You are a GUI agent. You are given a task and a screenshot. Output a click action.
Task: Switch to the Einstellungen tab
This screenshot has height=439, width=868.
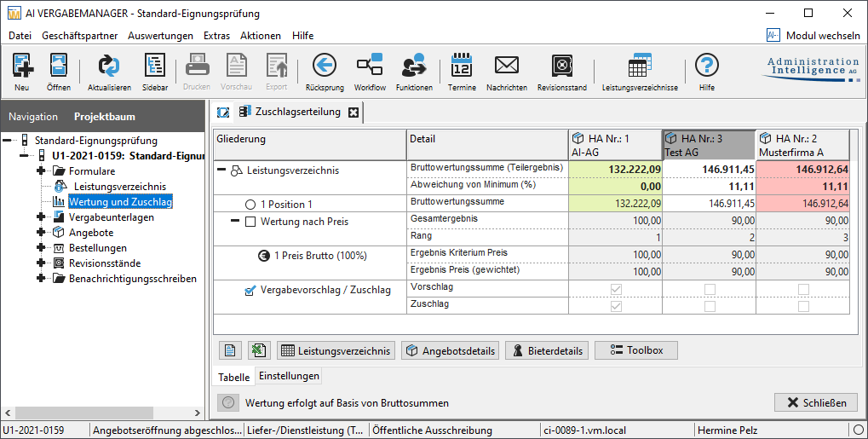[x=289, y=376]
